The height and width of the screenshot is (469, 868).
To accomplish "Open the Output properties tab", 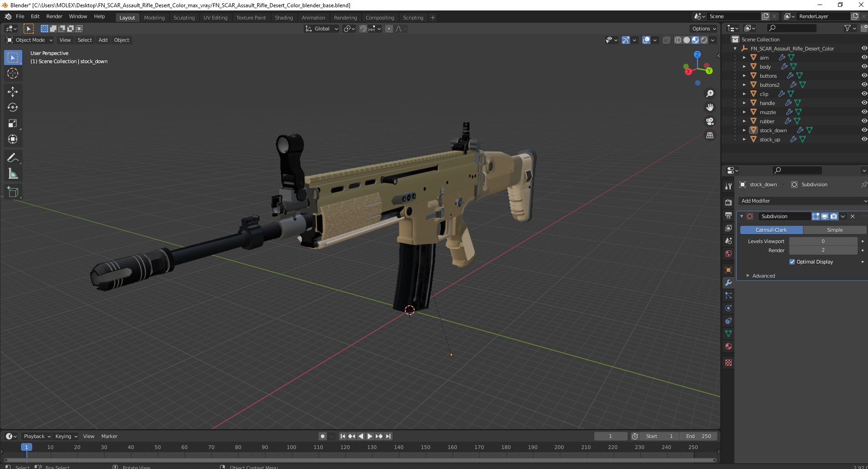I will [728, 215].
